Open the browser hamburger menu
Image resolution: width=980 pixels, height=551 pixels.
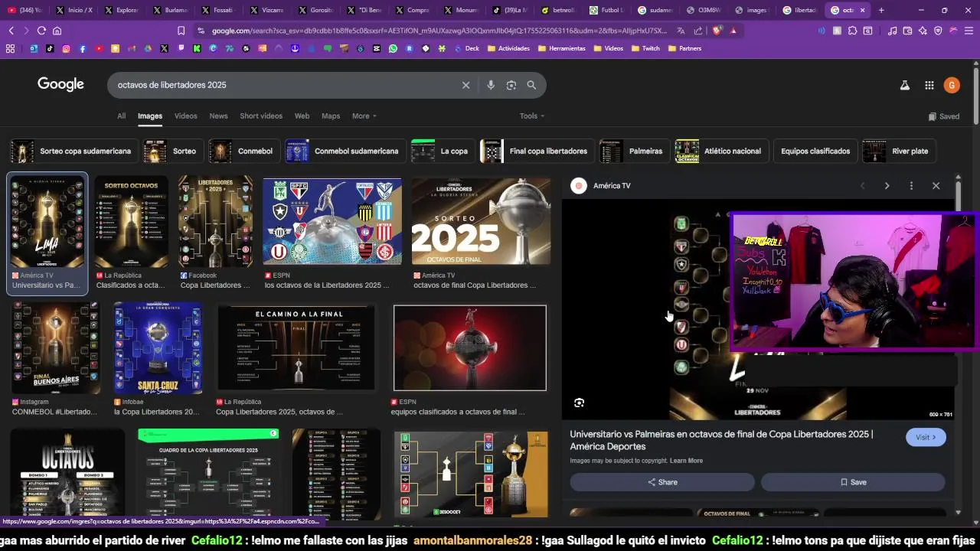point(969,31)
